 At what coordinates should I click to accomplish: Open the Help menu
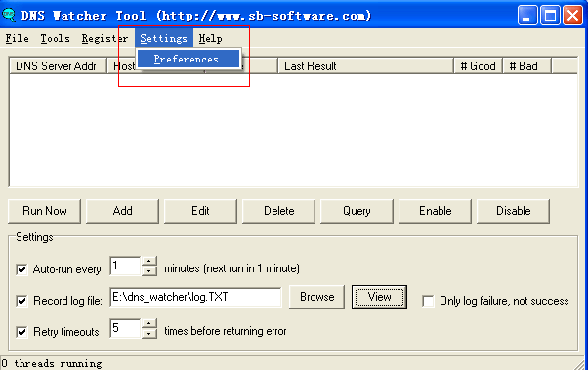pos(210,39)
